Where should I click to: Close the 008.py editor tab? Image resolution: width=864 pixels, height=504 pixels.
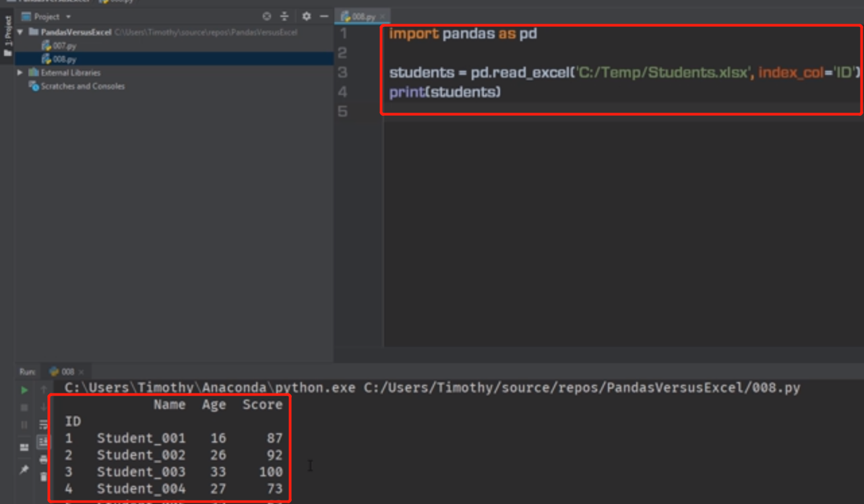(381, 17)
